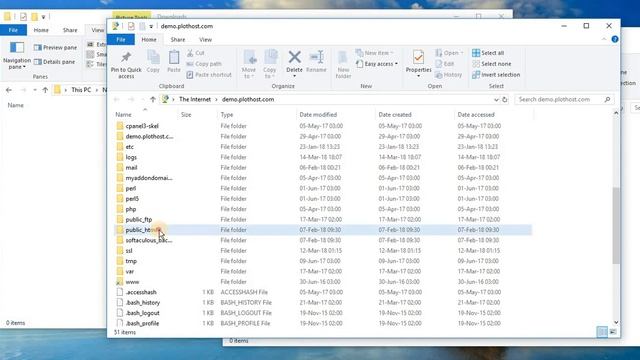
Task: Open Share tab in back window
Action: click(x=70, y=30)
